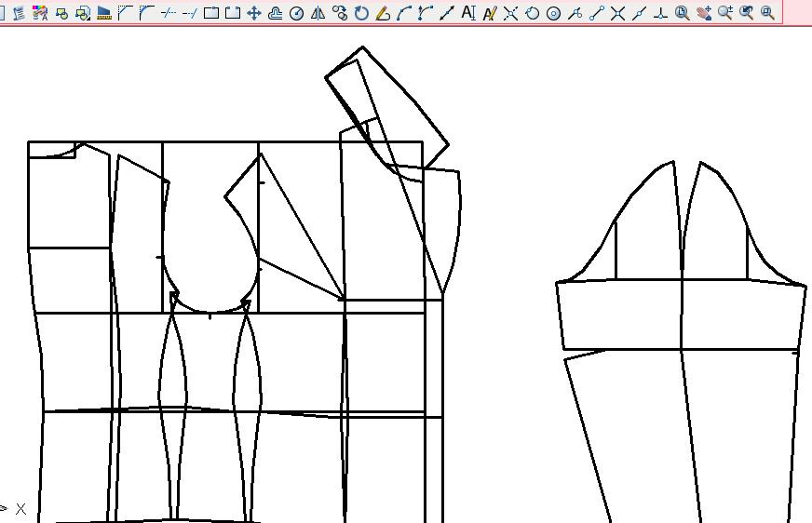Open the script list icon
Image resolution: width=812 pixels, height=523 pixels.
[x=19, y=13]
